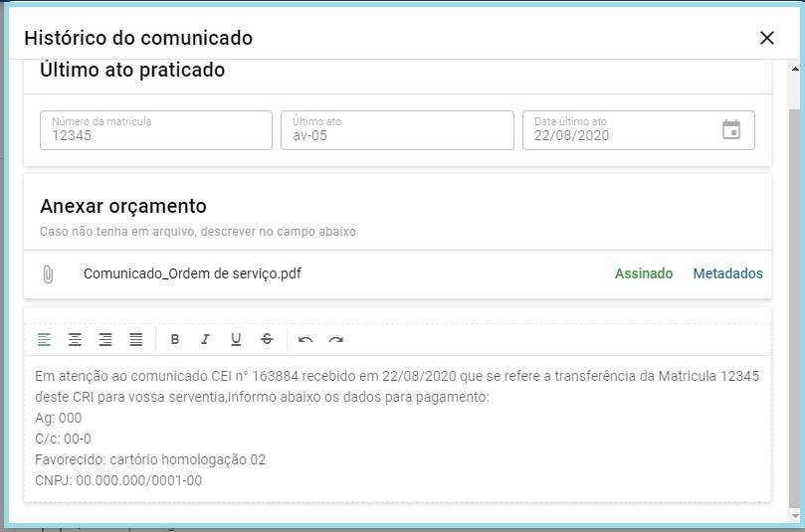Focus the Último ato field

click(x=397, y=130)
